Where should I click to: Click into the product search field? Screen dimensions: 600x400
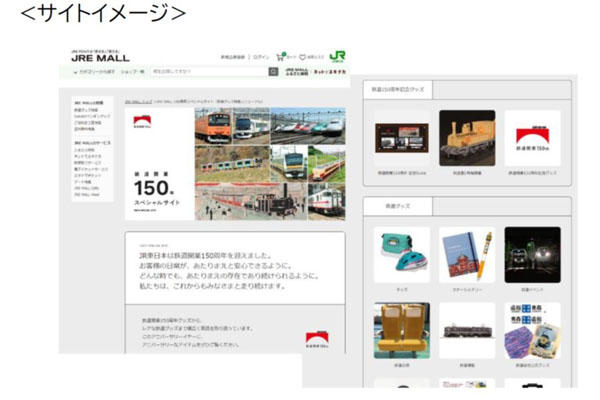point(209,72)
